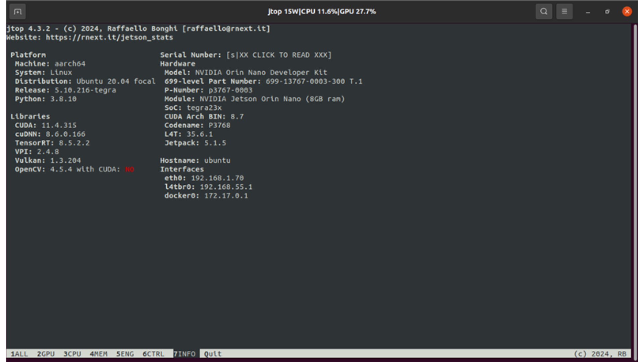The height and width of the screenshot is (362, 644).
Task: Click to read the Serial Number
Action: (279, 55)
